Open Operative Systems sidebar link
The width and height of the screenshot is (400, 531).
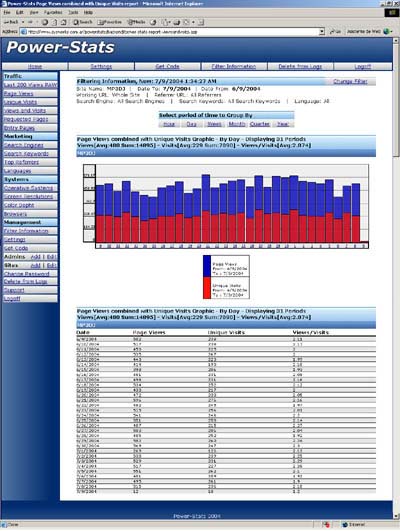(28, 188)
